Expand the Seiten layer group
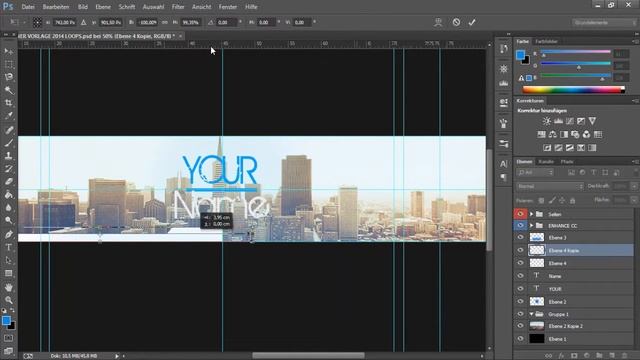The height and width of the screenshot is (360, 640). (531, 214)
